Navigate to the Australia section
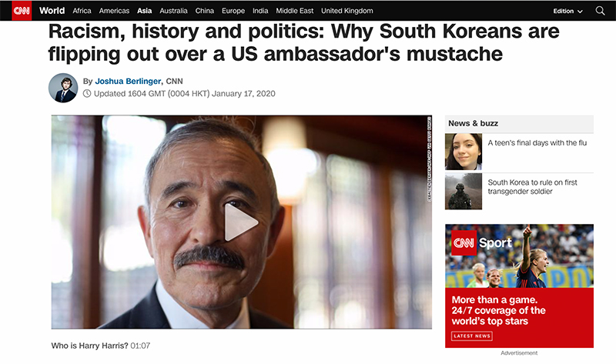This screenshot has width=616, height=364. tap(173, 11)
